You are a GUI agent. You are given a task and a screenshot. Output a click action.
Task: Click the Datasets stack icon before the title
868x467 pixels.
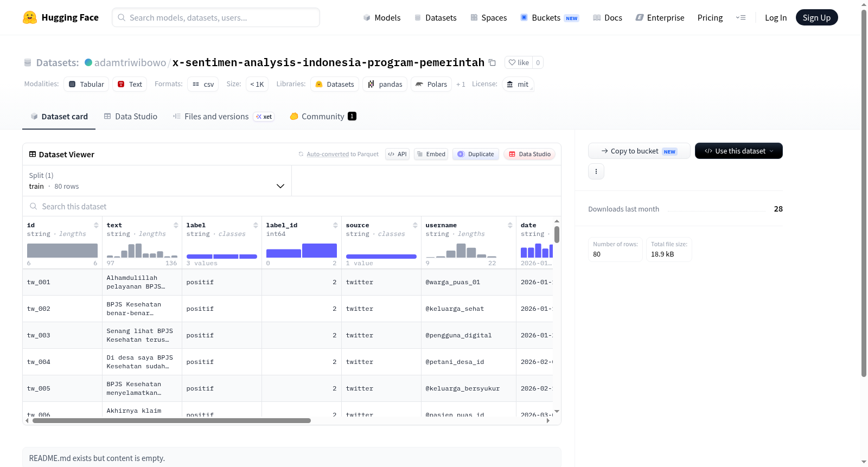click(x=28, y=62)
